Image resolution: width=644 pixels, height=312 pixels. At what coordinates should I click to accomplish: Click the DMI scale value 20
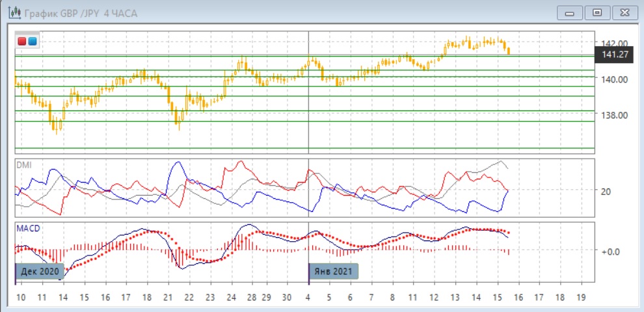coord(606,191)
